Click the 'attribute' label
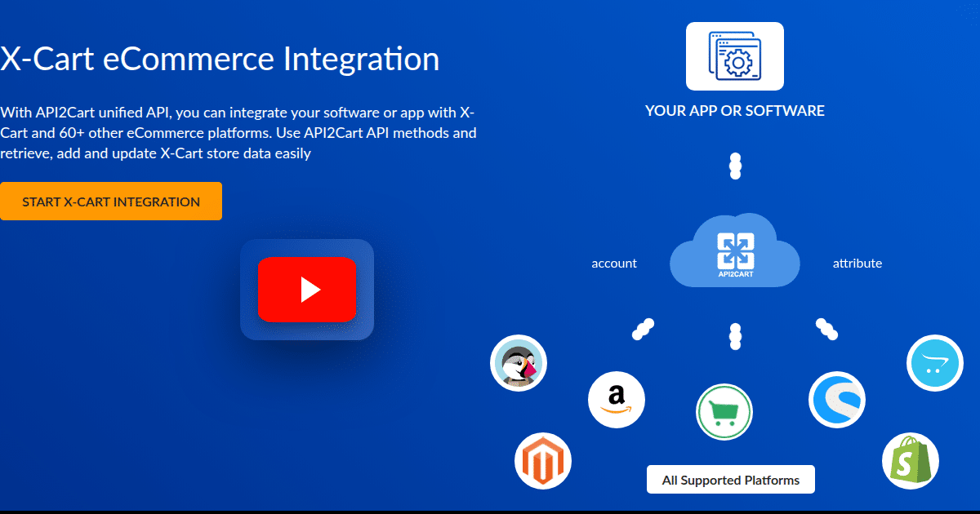This screenshot has height=514, width=980. pyautogui.click(x=857, y=264)
